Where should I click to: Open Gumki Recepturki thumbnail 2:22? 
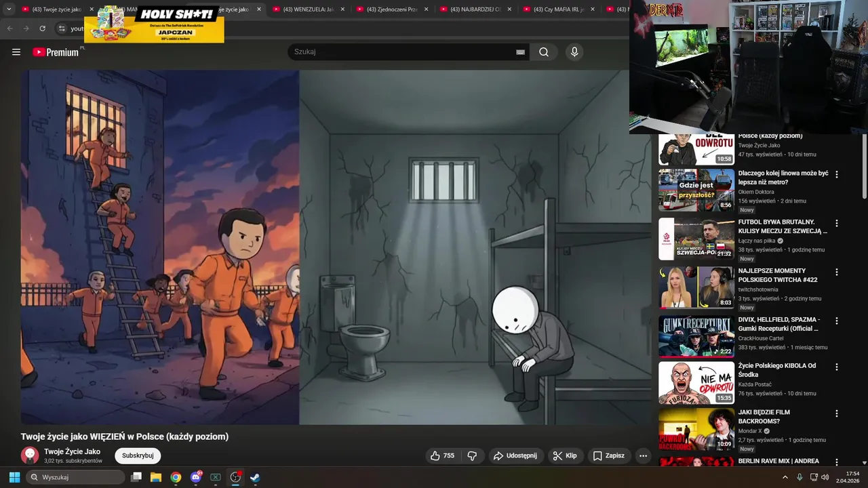(x=696, y=336)
